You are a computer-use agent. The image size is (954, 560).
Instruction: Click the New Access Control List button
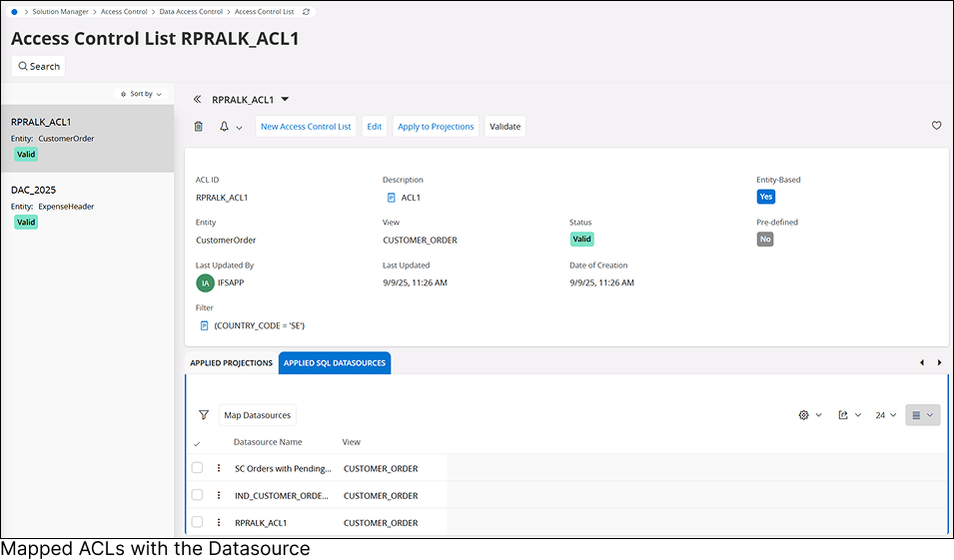[x=306, y=127]
